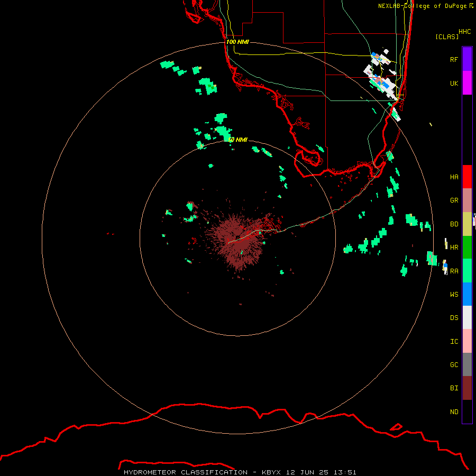Click the HA red legend swatch
476x476 pixels.
(467, 177)
